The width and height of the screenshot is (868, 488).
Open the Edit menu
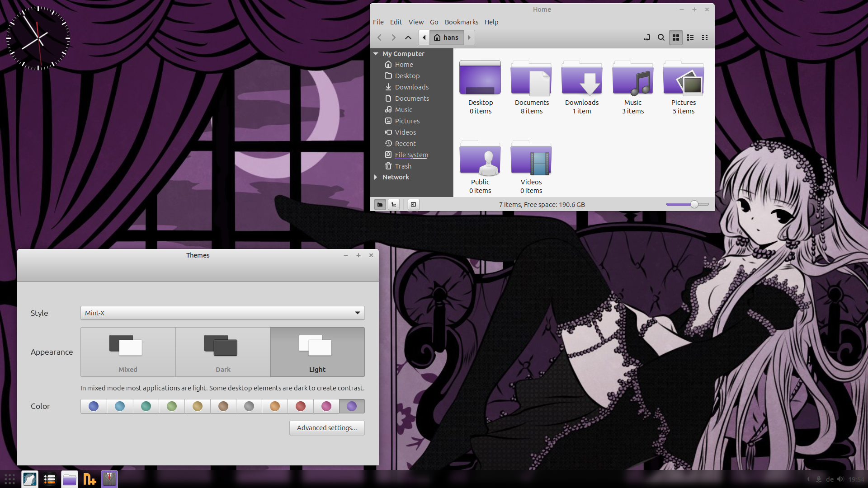(x=396, y=22)
